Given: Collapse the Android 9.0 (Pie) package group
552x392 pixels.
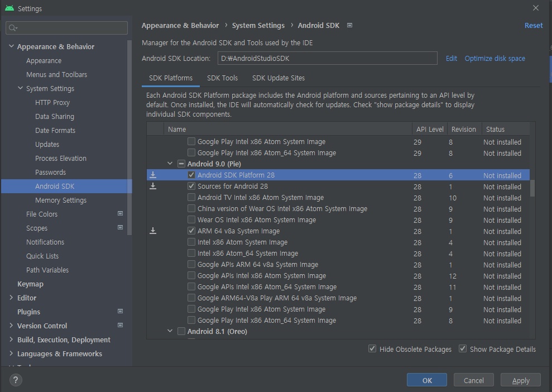Looking at the screenshot, I should coord(170,164).
